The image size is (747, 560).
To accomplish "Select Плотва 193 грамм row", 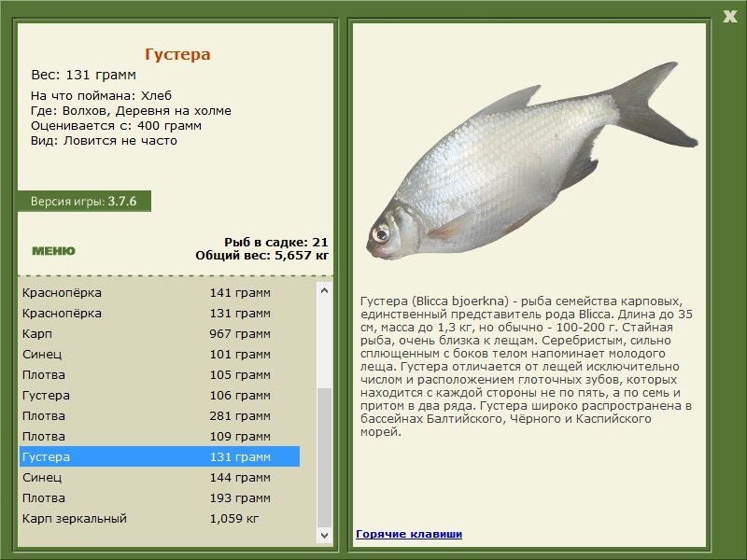I will pyautogui.click(x=159, y=497).
